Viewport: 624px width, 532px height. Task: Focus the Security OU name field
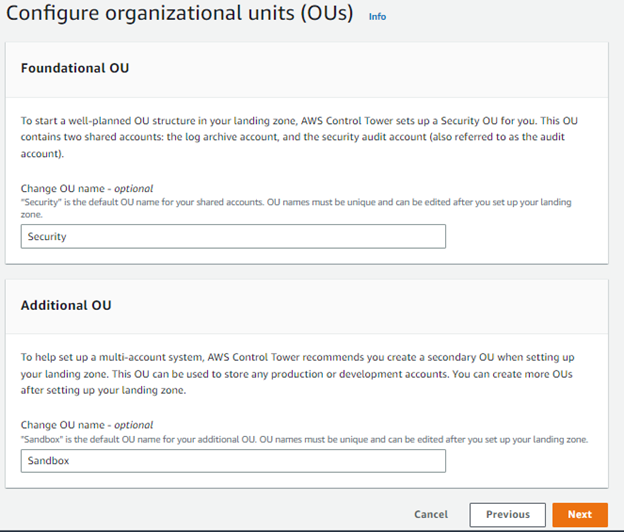233,236
